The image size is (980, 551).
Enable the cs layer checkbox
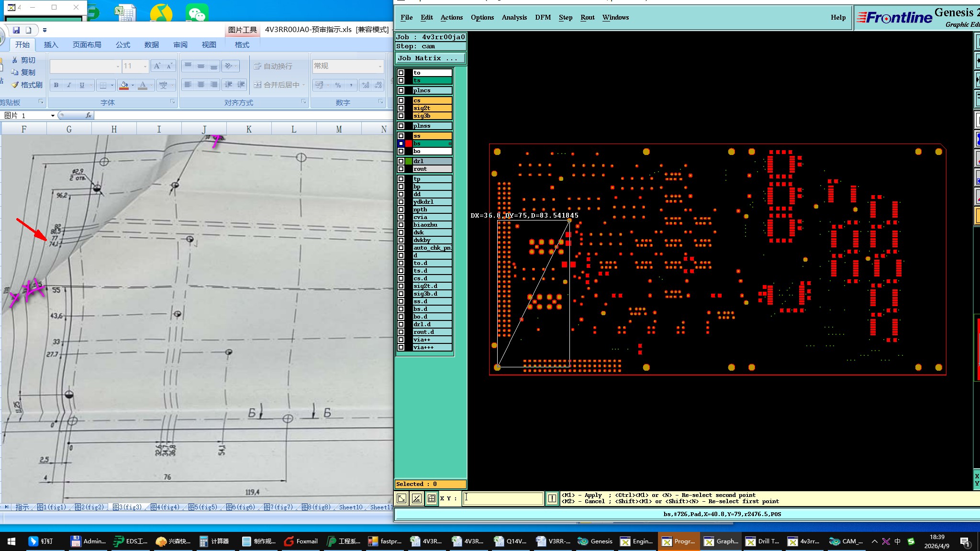point(401,100)
